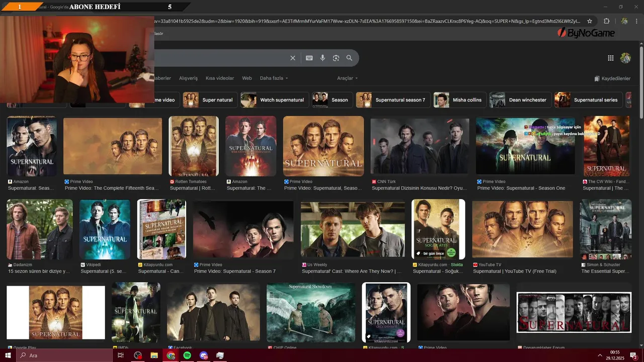This screenshot has width=644, height=362.
Task: Open the Windows Start menu
Action: (x=8, y=355)
